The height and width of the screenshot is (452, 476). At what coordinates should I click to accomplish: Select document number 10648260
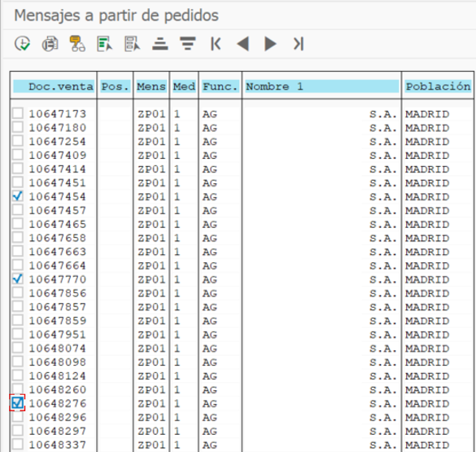(58, 390)
